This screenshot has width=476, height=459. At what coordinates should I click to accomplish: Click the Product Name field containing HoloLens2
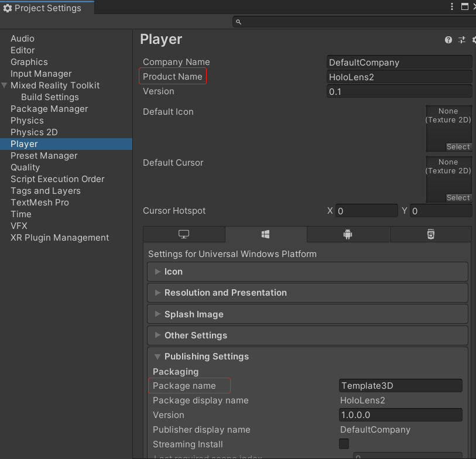click(x=399, y=77)
